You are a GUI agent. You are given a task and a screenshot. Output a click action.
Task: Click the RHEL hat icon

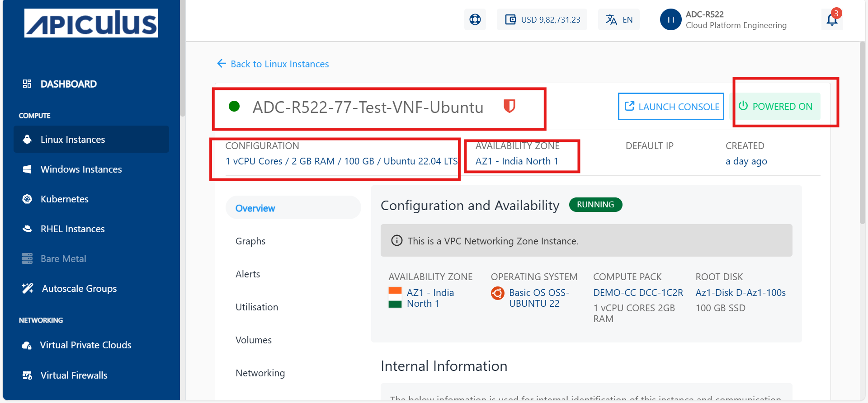[x=27, y=229]
